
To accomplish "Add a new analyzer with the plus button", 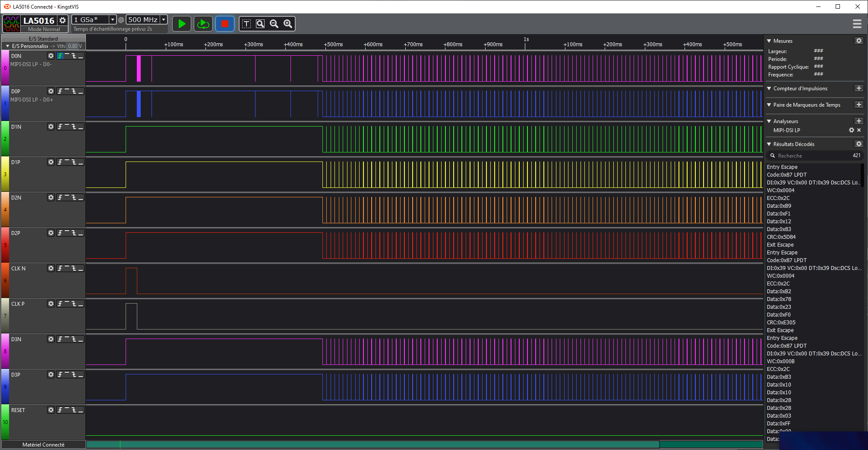I will click(859, 121).
